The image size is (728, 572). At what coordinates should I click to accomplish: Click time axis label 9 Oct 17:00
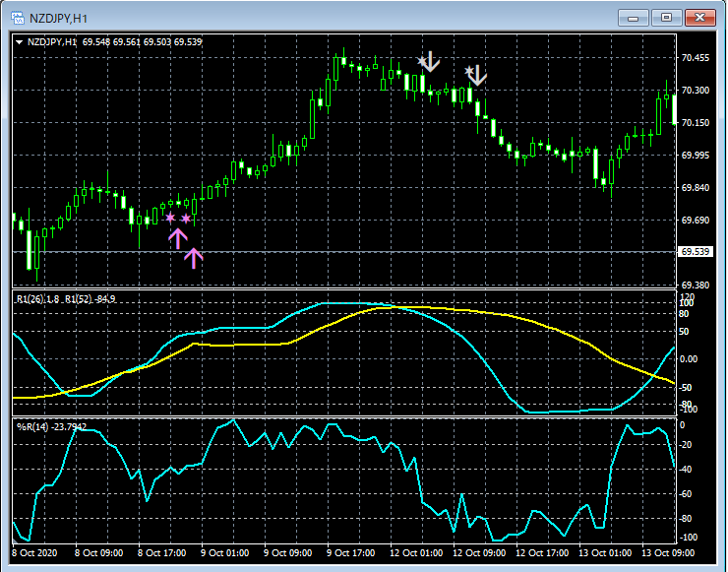350,553
